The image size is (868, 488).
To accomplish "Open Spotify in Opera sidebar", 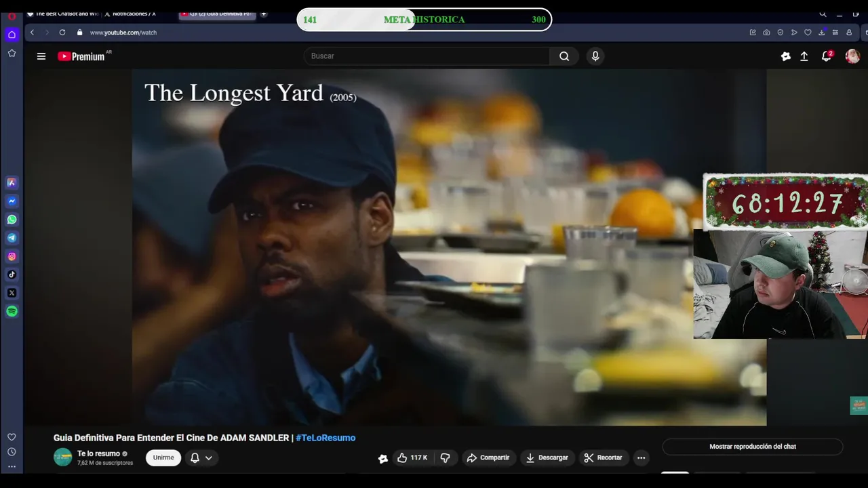I will click(12, 311).
